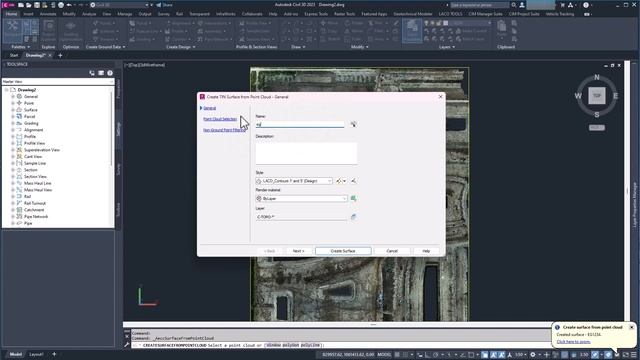This screenshot has width=640, height=360.
Task: Click the Create Surface button
Action: pos(343,251)
